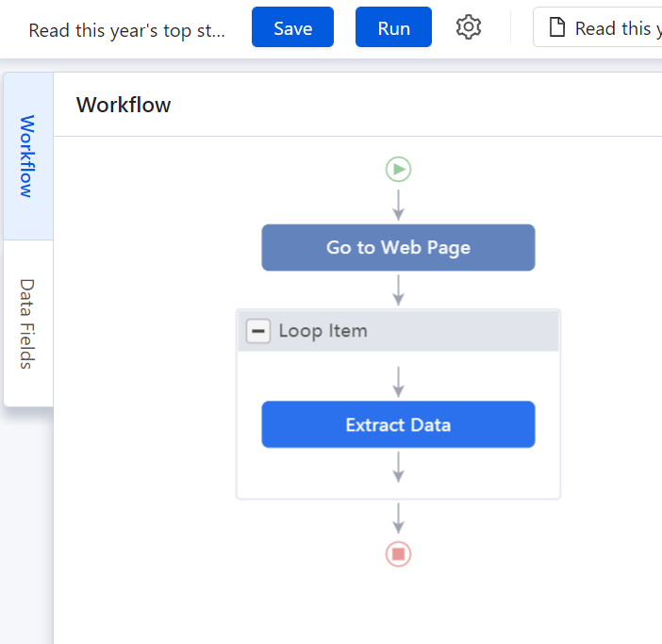The width and height of the screenshot is (662, 644).
Task: Click the Loop Item header label
Action: pyautogui.click(x=323, y=331)
